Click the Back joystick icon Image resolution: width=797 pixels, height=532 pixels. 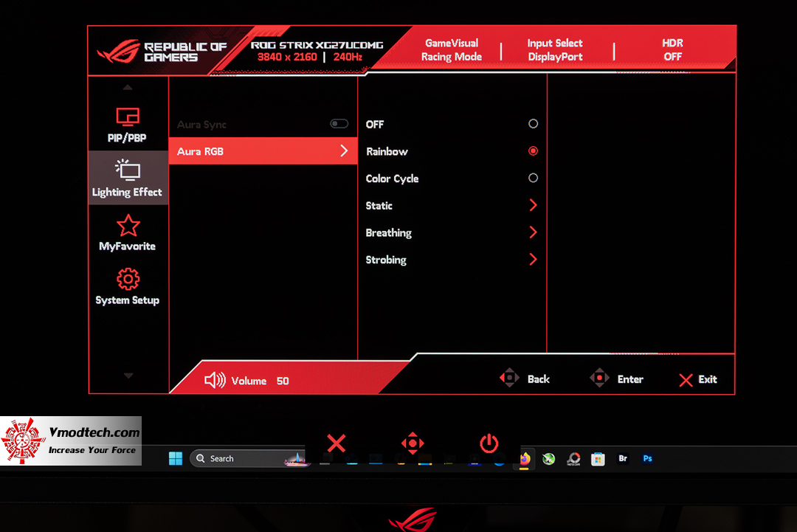(509, 378)
